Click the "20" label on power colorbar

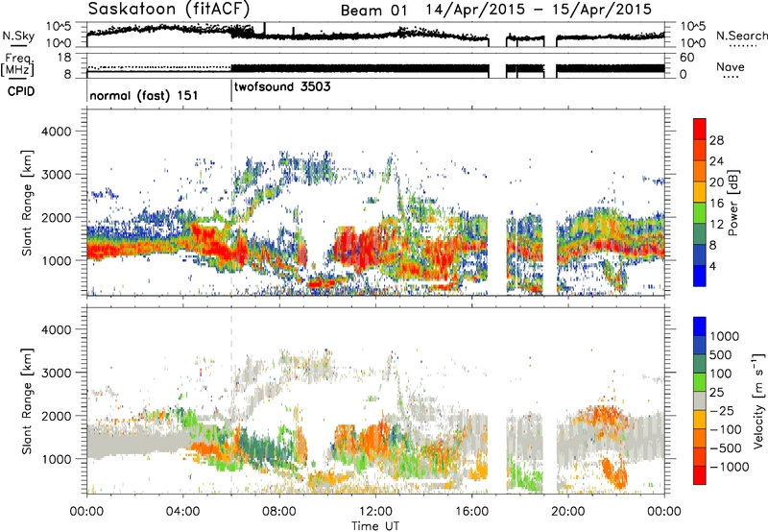point(716,182)
